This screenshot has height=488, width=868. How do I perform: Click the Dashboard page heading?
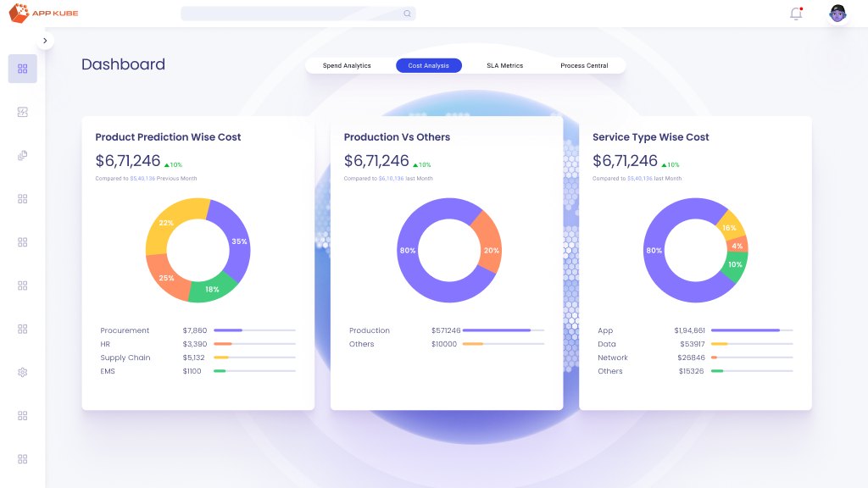pyautogui.click(x=124, y=64)
